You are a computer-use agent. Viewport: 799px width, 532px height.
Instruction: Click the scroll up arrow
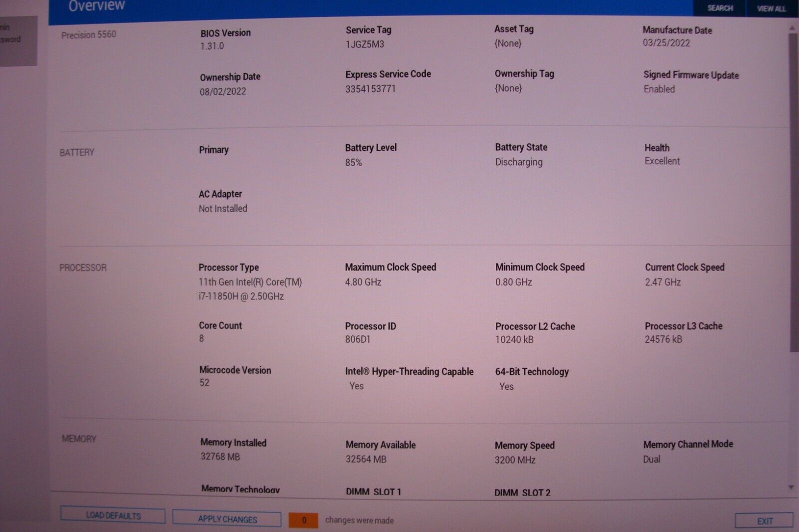click(x=792, y=28)
